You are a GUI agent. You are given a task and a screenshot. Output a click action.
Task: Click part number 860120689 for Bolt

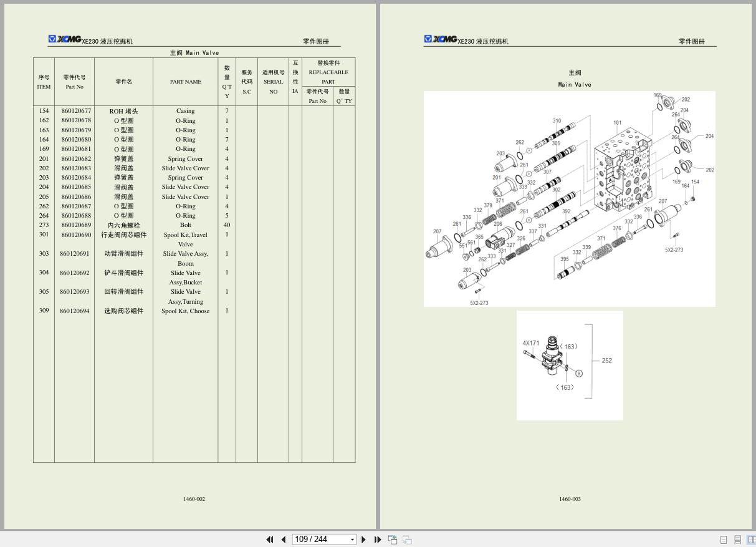coord(76,225)
